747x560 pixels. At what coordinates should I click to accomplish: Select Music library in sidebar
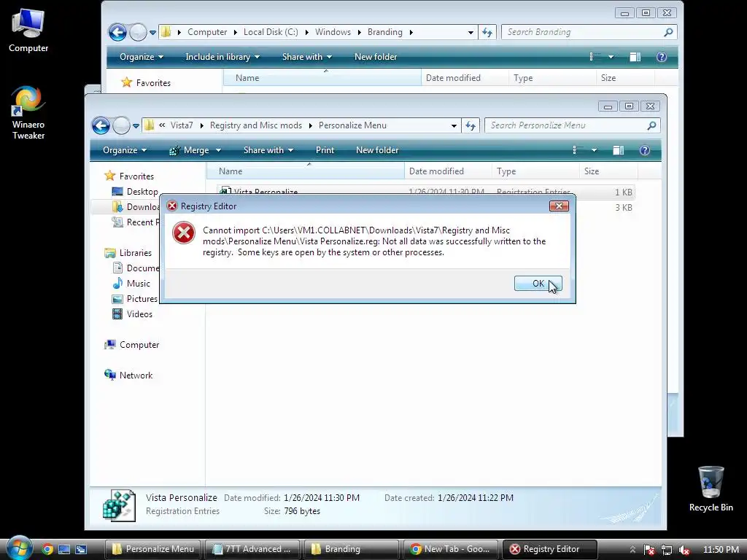(x=131, y=284)
